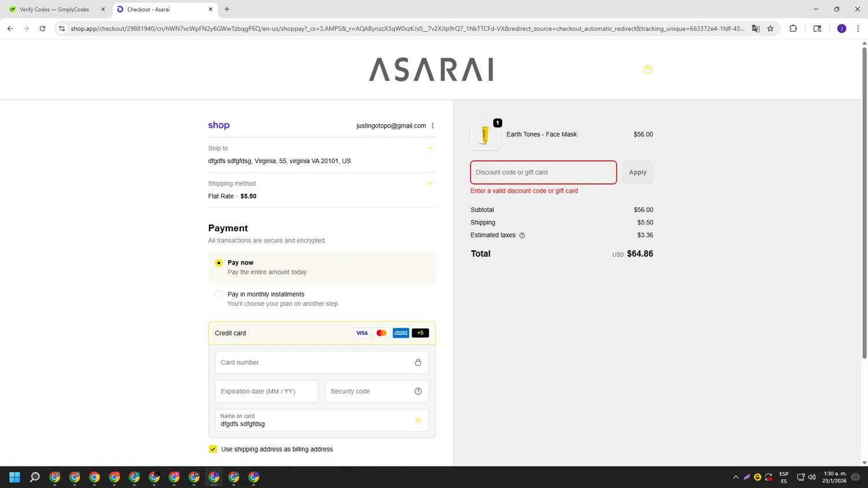Close the Verify Codes SimplyCodes tab

pyautogui.click(x=103, y=9)
